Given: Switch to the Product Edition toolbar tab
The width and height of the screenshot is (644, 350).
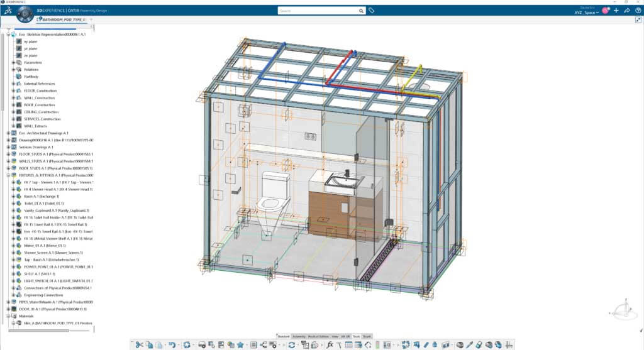Looking at the screenshot, I should pos(318,336).
